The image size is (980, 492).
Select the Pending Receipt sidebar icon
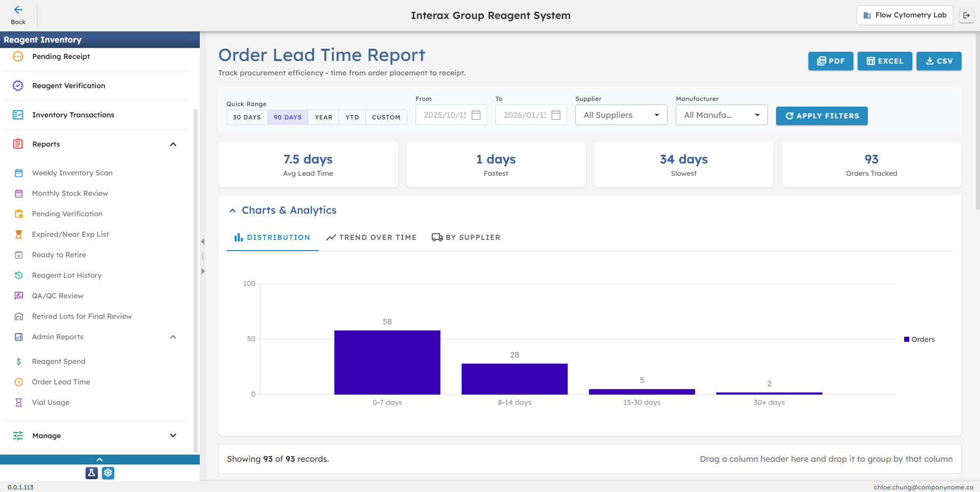[x=18, y=56]
